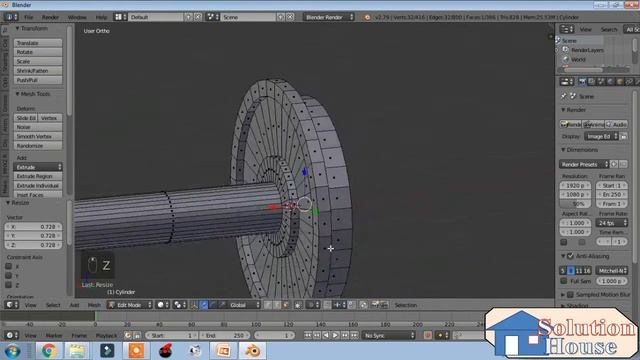This screenshot has height=360, width=640.
Task: Open Display Image Editor dropdown
Action: tap(601, 136)
